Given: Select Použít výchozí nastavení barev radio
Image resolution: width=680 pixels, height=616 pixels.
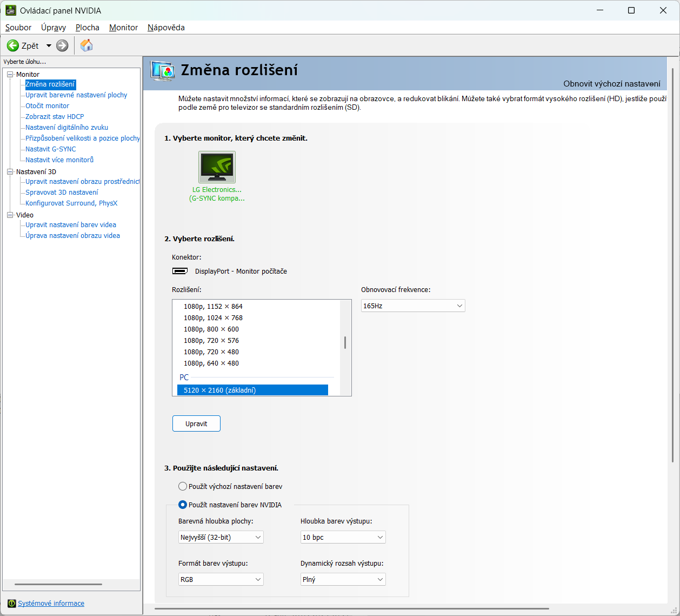Looking at the screenshot, I should click(183, 486).
